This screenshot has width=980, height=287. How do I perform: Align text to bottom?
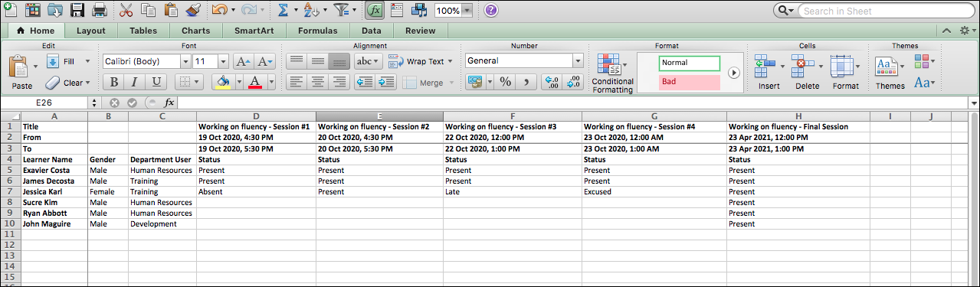[339, 61]
